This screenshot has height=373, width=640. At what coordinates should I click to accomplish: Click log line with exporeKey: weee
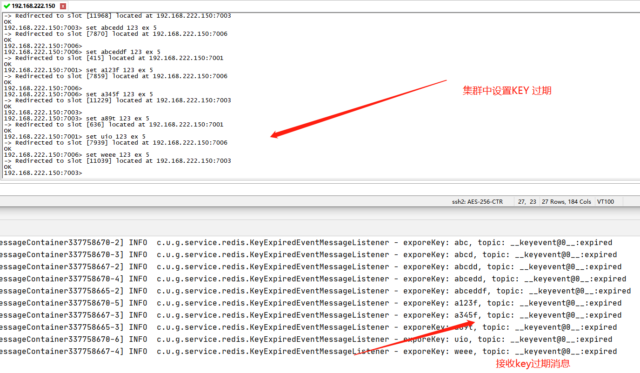point(309,351)
